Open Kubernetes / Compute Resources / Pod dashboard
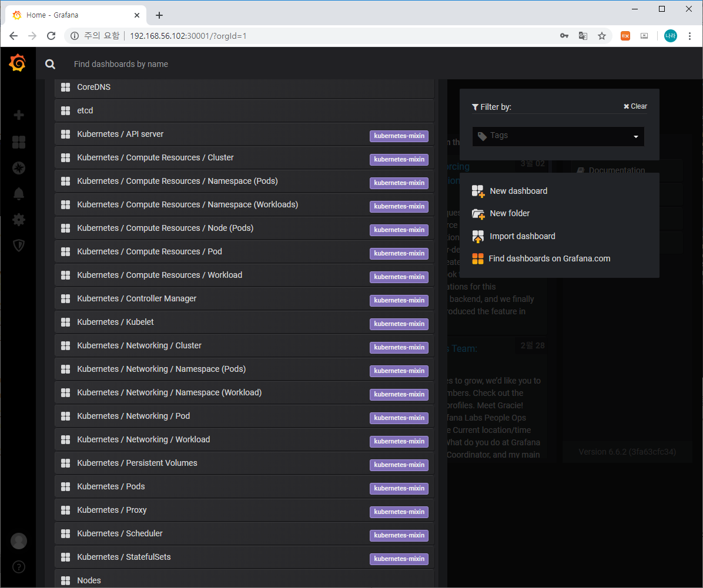 (245, 251)
